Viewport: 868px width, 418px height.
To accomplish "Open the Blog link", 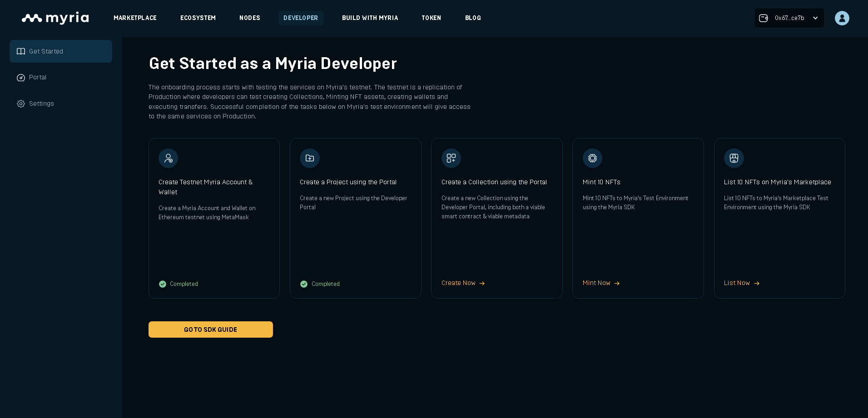I will click(473, 18).
